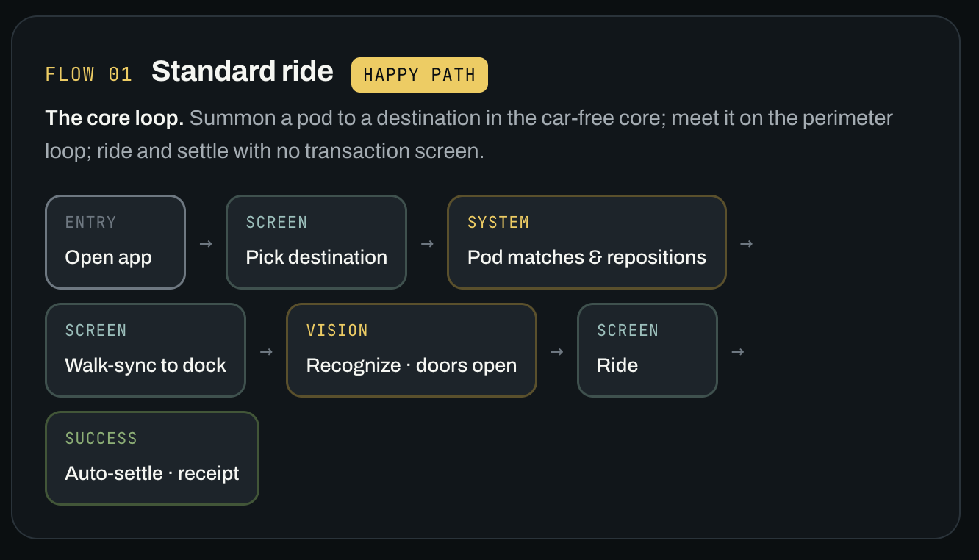Click the Ride screen node
This screenshot has width=979, height=560.
point(647,350)
